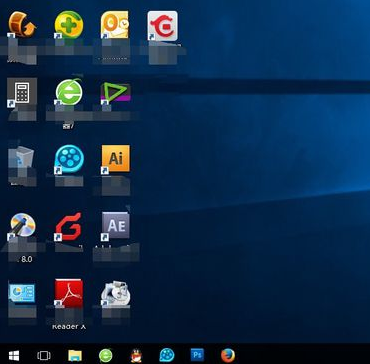Open the green browser in taskbar
Screen dimensions: 370x364
pyautogui.click(x=105, y=355)
